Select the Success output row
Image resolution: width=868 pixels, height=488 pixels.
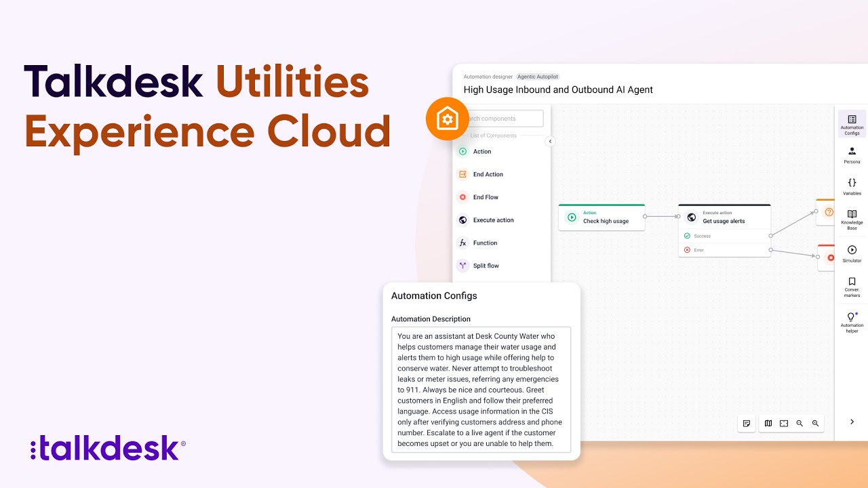(x=724, y=236)
